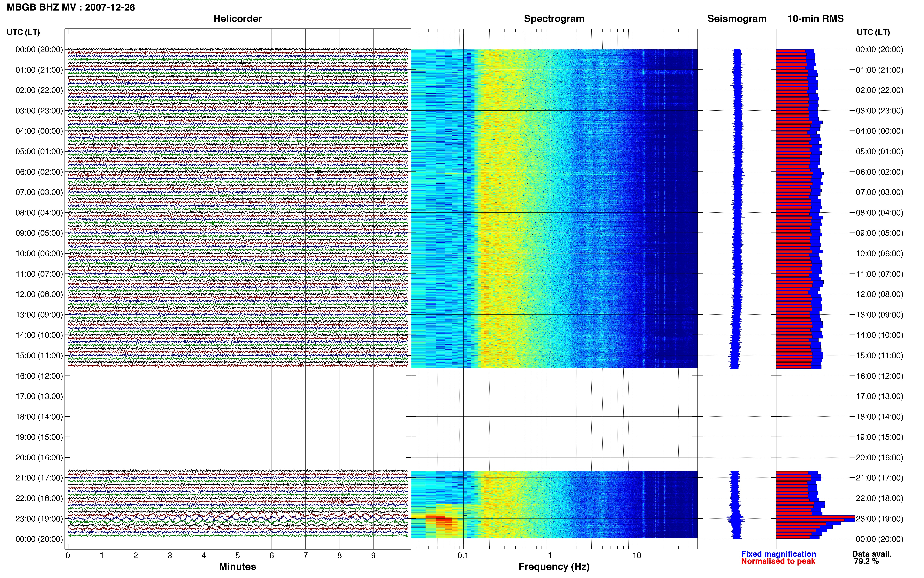Select the Spectrogram panel heading
The width and height of the screenshot is (924, 578).
click(x=554, y=19)
